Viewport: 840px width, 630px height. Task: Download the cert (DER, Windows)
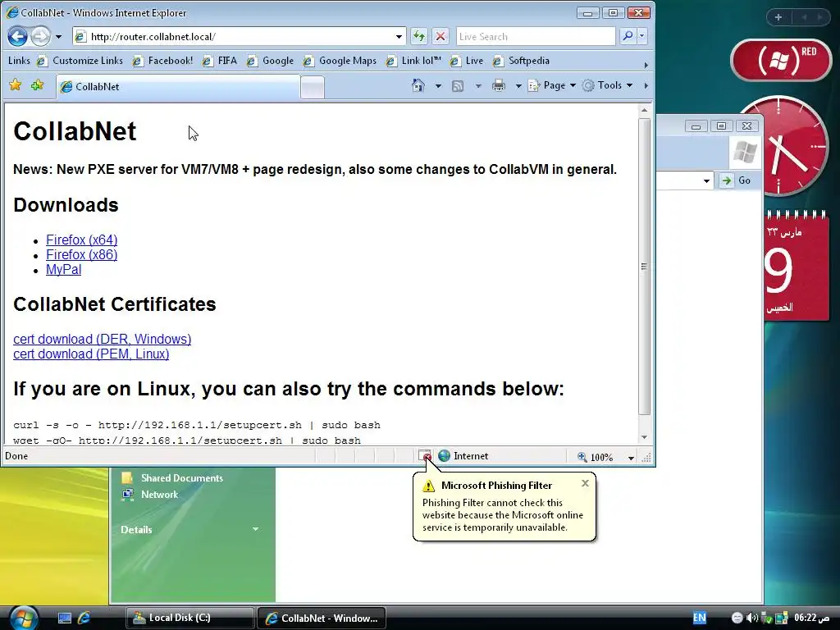coord(103,339)
